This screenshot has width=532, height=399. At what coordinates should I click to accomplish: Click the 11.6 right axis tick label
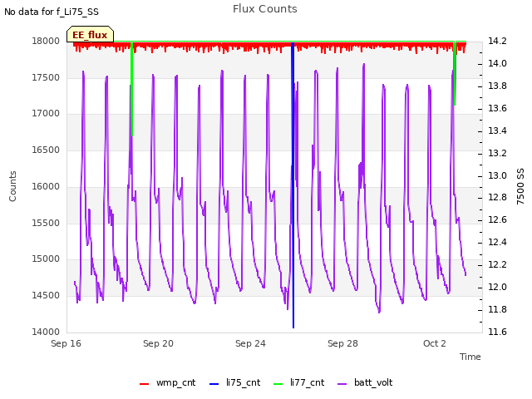point(497,332)
